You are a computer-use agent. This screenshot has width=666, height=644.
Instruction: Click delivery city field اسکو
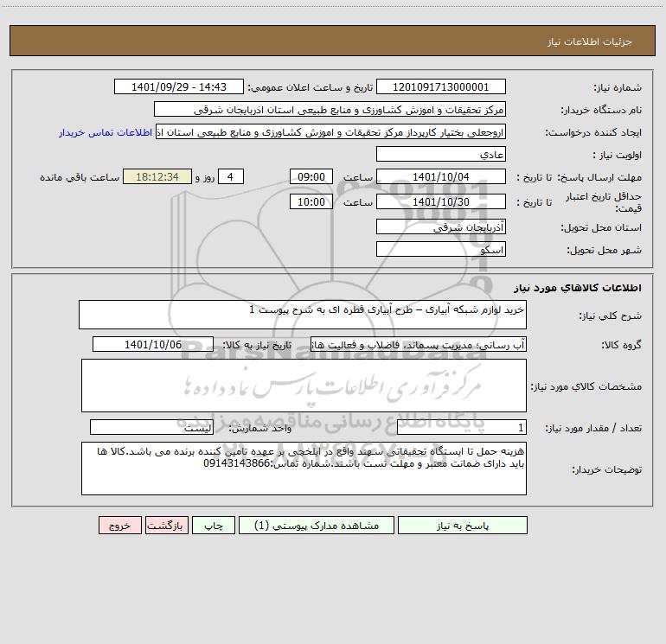point(441,249)
